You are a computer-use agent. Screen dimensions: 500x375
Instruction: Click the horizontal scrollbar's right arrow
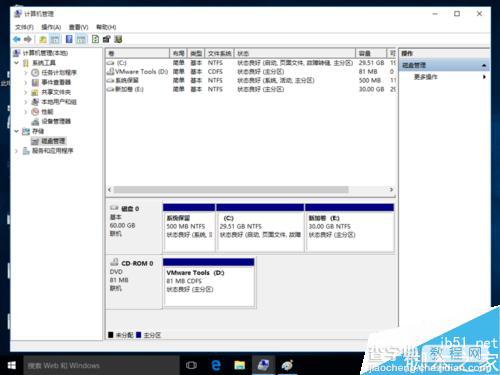pos(391,189)
